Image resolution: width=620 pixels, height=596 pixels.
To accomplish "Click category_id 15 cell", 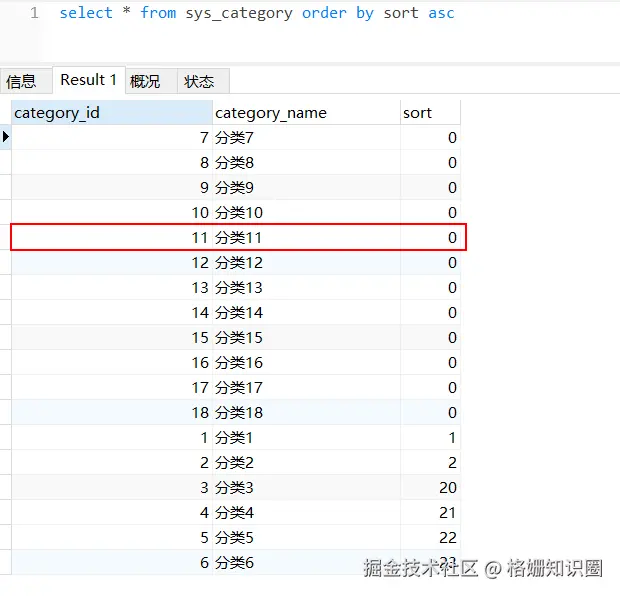I will (x=112, y=337).
